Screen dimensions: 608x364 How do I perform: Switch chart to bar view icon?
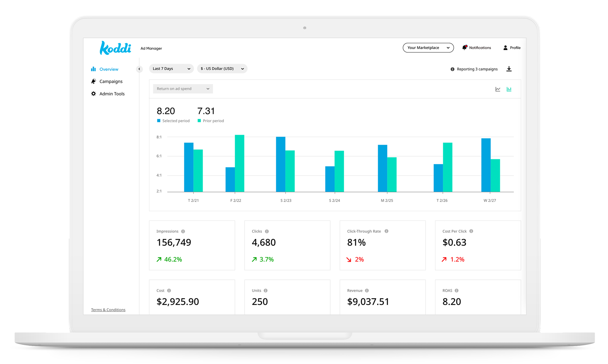[509, 89]
